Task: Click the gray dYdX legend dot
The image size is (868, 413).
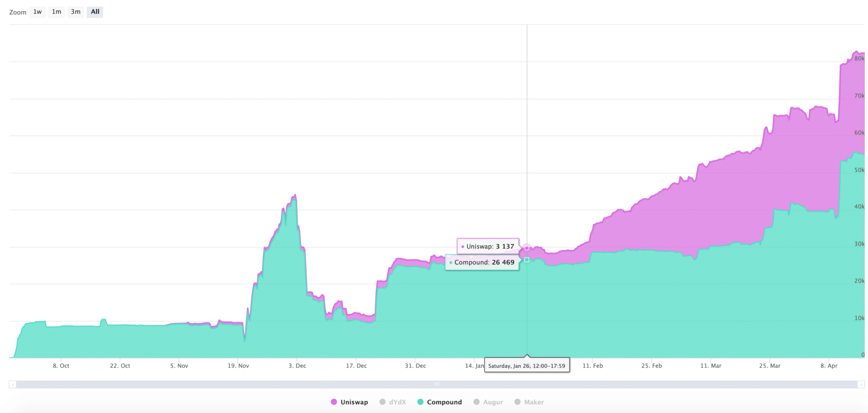Action: (x=383, y=402)
